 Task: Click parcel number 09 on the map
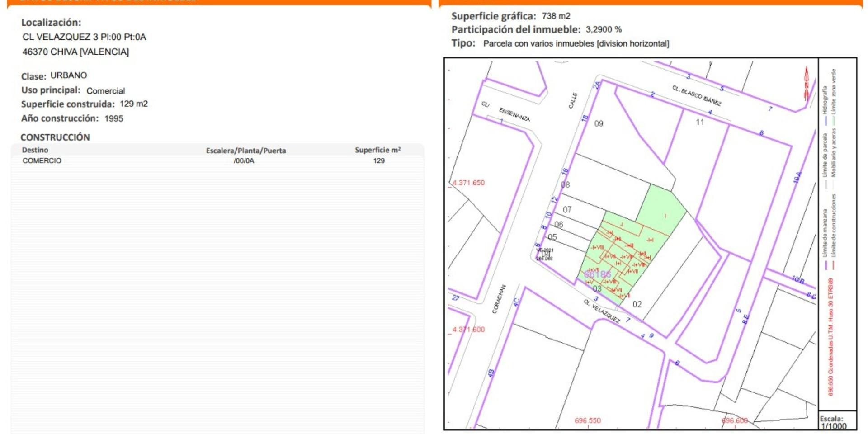pos(599,124)
